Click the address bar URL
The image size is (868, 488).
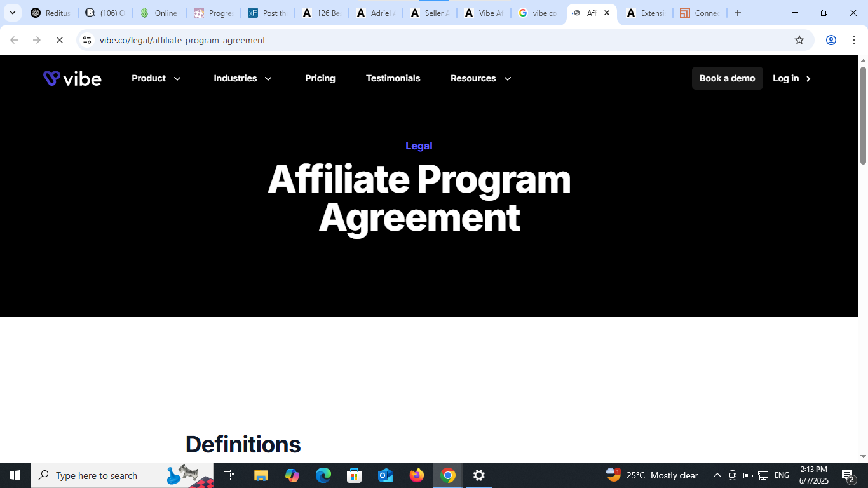point(182,40)
